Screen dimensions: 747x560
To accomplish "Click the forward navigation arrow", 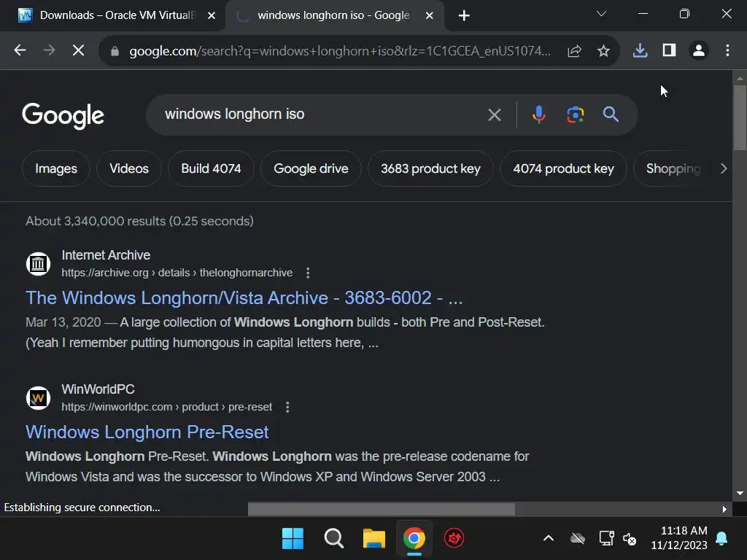I will tap(49, 50).
